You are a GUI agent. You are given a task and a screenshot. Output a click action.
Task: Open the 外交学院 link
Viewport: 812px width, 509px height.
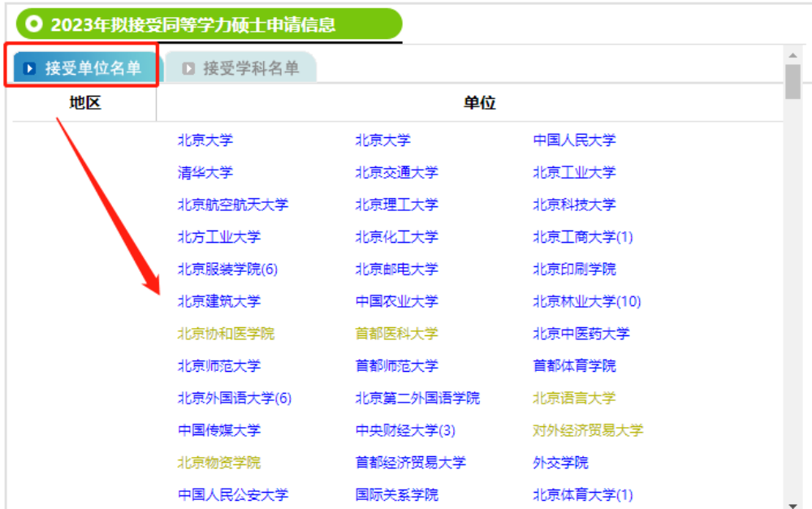point(561,463)
